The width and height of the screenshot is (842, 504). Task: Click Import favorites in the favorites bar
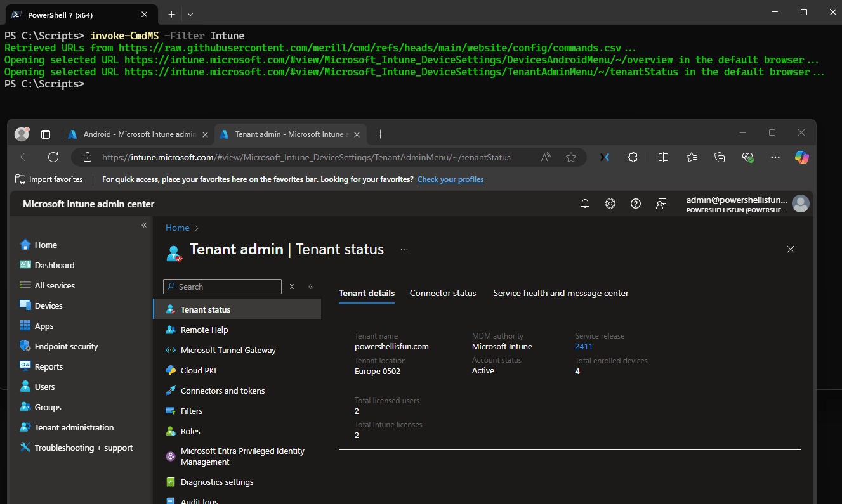tap(49, 179)
